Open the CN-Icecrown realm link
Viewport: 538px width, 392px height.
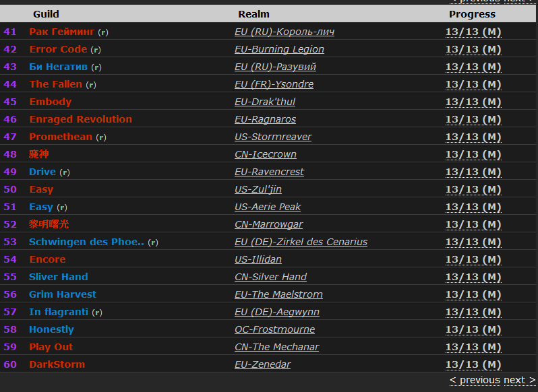tap(266, 154)
